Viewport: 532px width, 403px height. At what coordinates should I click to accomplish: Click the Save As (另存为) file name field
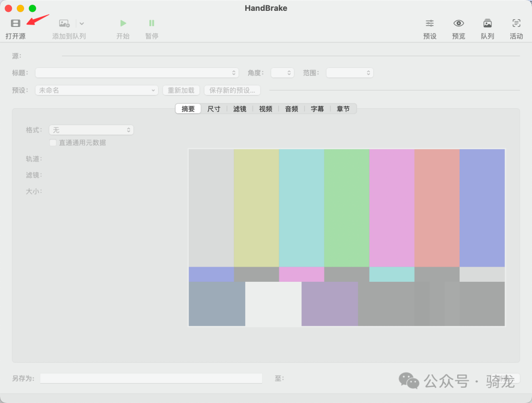[x=151, y=378]
